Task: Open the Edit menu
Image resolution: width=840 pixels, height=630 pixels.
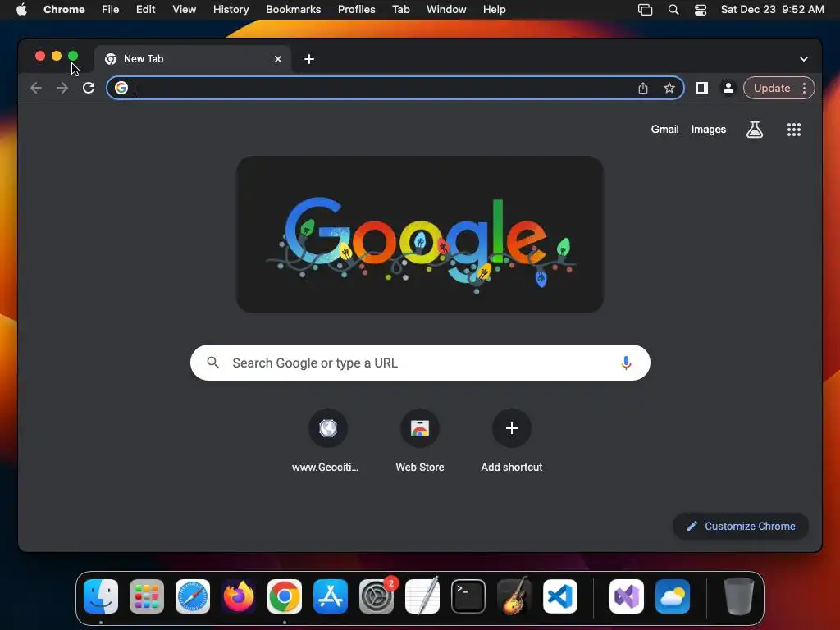Action: point(146,9)
